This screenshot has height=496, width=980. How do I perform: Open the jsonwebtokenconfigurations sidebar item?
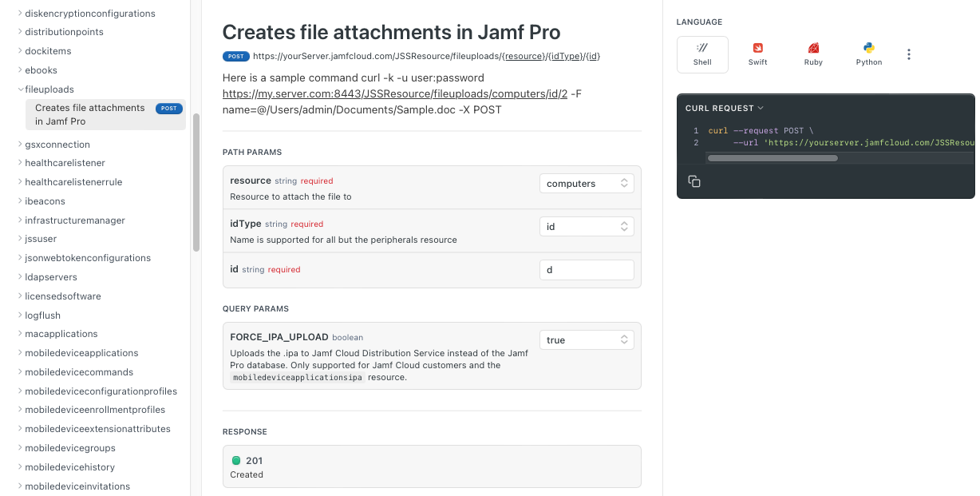click(x=88, y=258)
